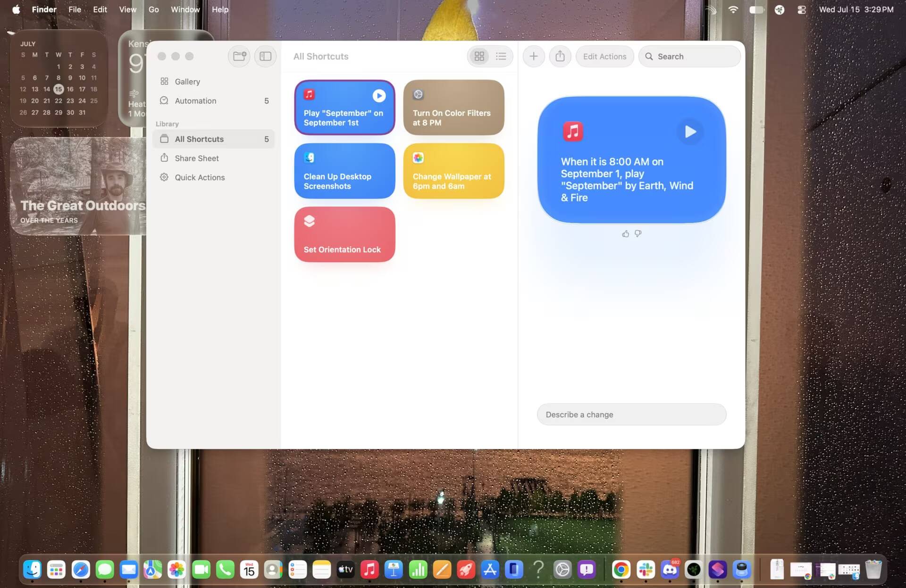
Task: Switch to list view of shortcuts
Action: click(501, 56)
